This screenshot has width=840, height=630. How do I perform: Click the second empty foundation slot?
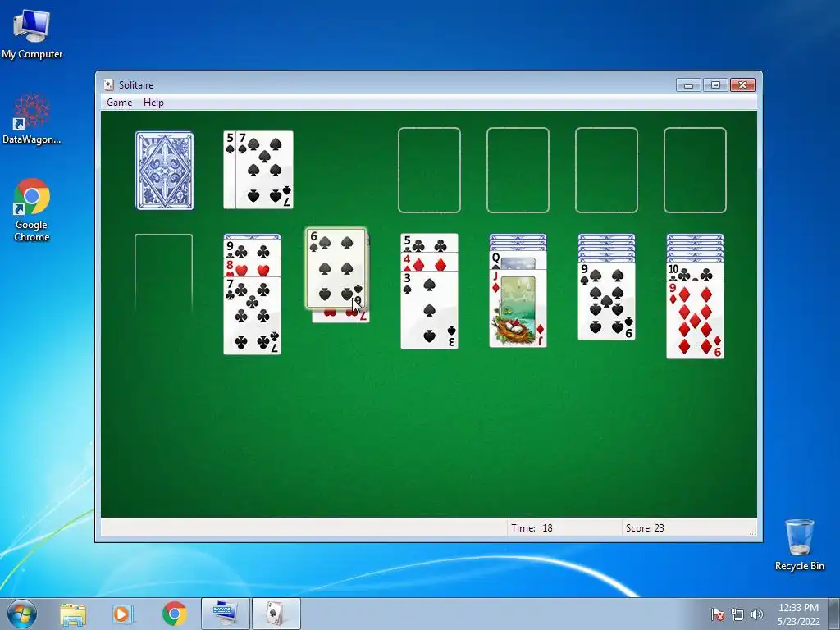point(518,171)
